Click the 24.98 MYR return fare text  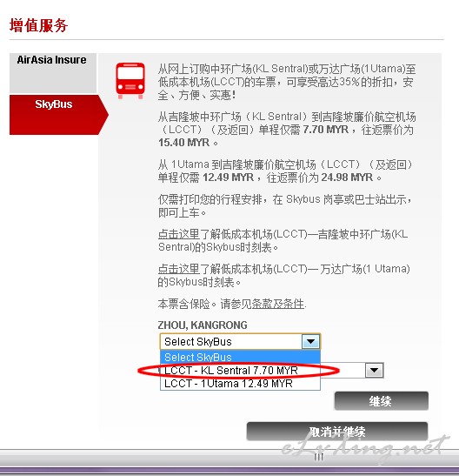[347, 178]
